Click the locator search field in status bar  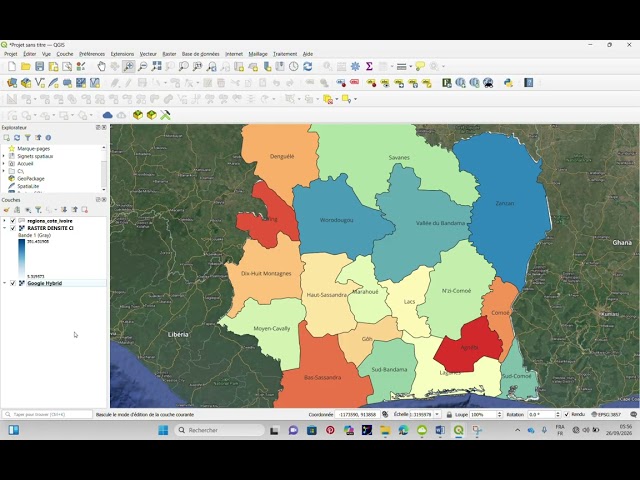(47, 414)
